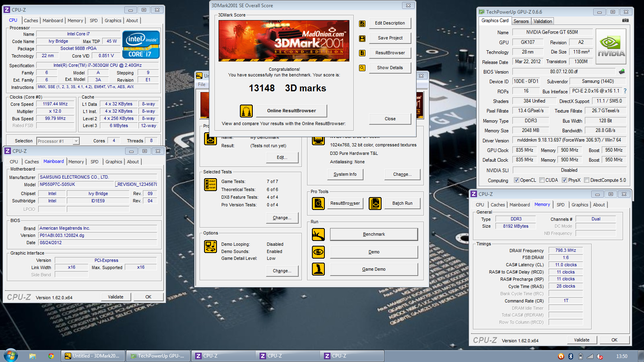Click the Selected Tests checklist icon
This screenshot has height=362, width=644.
(x=211, y=185)
